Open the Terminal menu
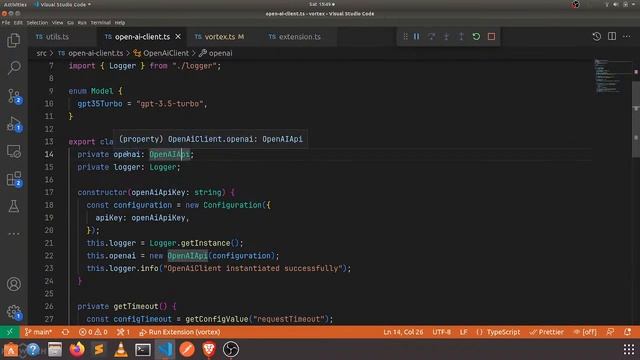640x360 pixels. click(x=100, y=23)
